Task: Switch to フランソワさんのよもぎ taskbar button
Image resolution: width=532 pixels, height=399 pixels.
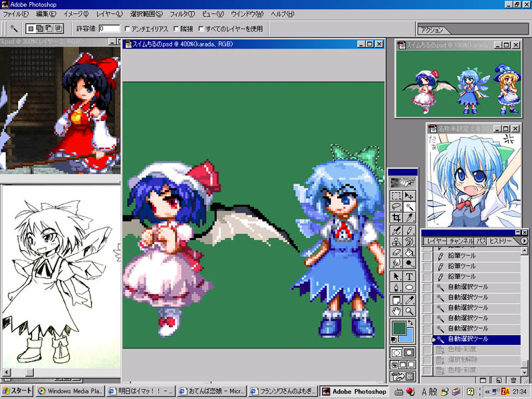Action: [284, 391]
